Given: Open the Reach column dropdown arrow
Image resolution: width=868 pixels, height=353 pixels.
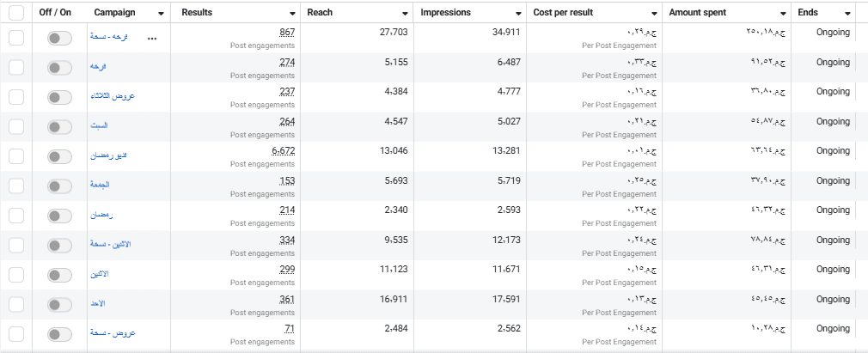Looking at the screenshot, I should (x=406, y=13).
